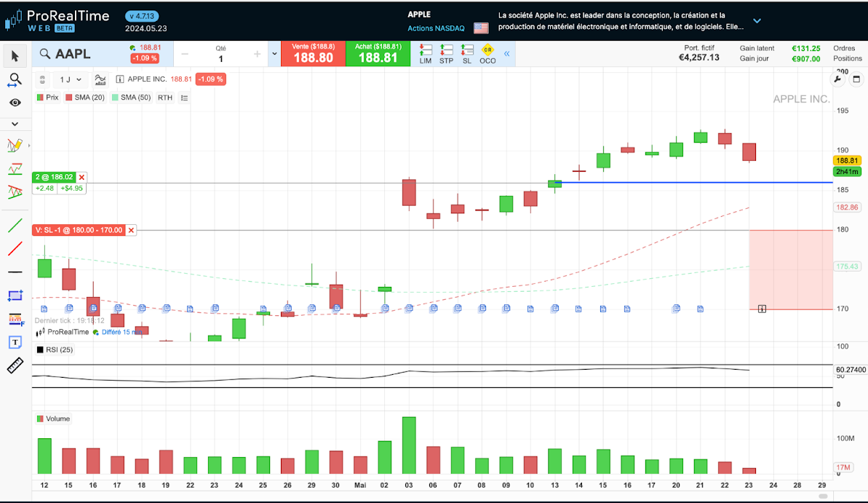Open the APPLE INC. info icon

119,79
